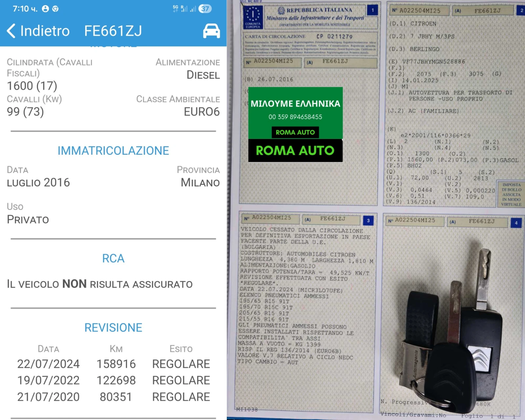Click the blue section number 3 square

(368, 220)
